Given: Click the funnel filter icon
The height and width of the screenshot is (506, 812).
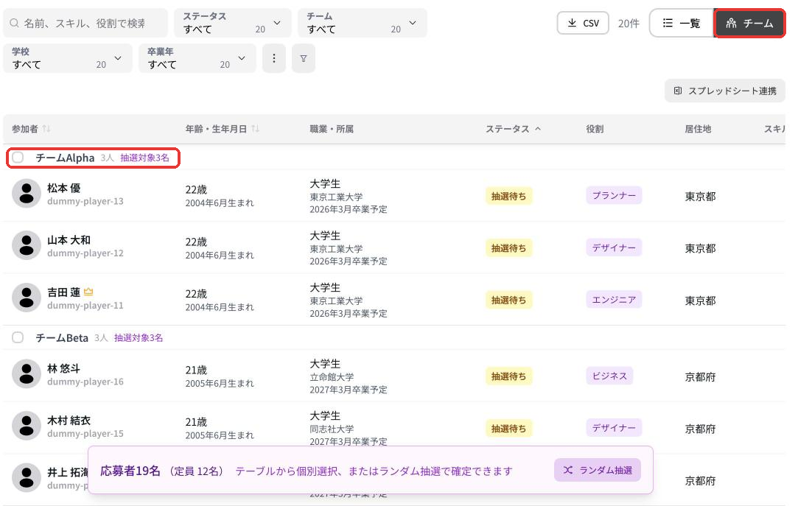Looking at the screenshot, I should tap(304, 58).
